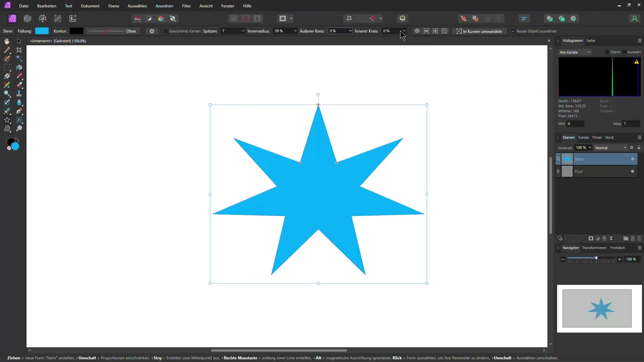The width and height of the screenshot is (644, 362).
Task: Swap primary and secondary colors arrow
Action: pyautogui.click(x=17, y=139)
